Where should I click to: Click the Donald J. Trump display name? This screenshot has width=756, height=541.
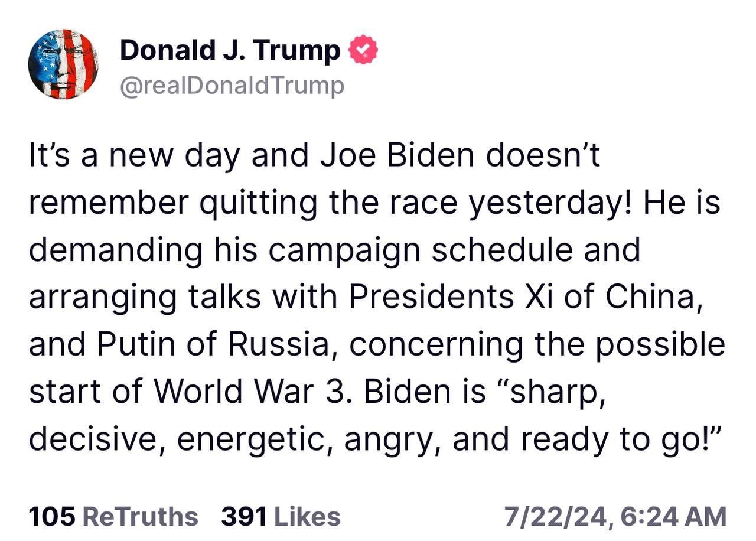pos(230,51)
